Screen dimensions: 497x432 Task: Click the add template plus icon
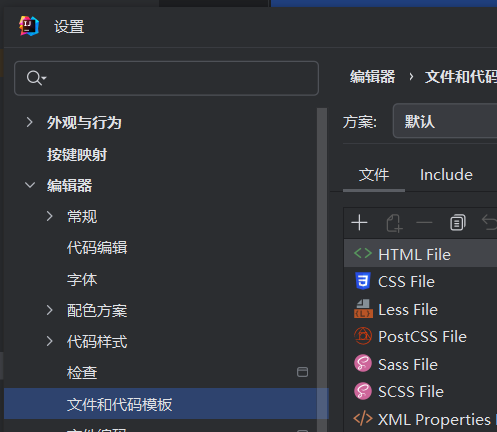(x=359, y=223)
